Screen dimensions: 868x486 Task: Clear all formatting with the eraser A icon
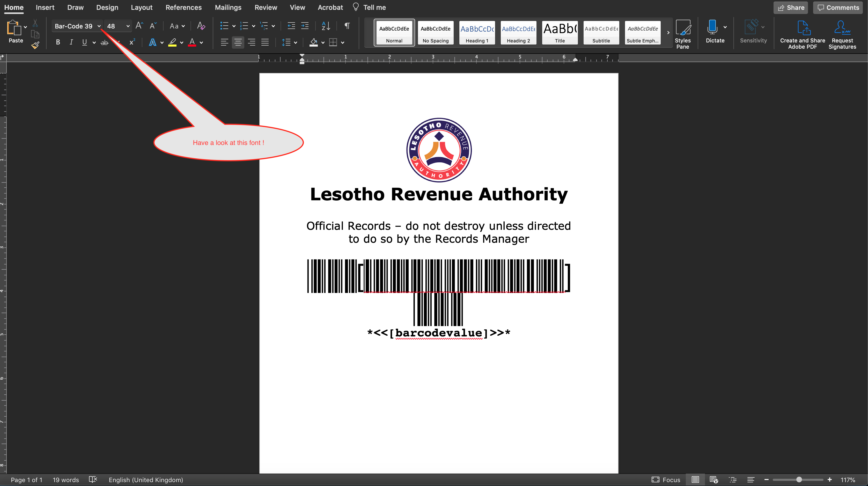point(201,26)
